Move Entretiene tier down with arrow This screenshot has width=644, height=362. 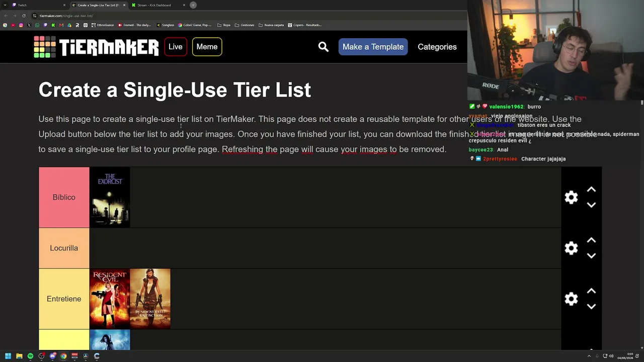591,306
